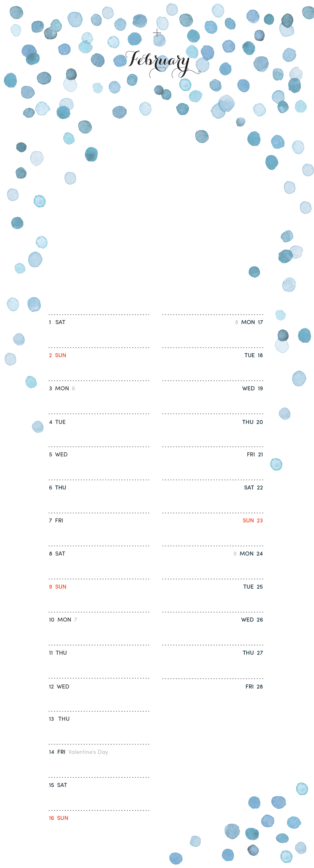Click the plus crosshair above February title

point(157,33)
